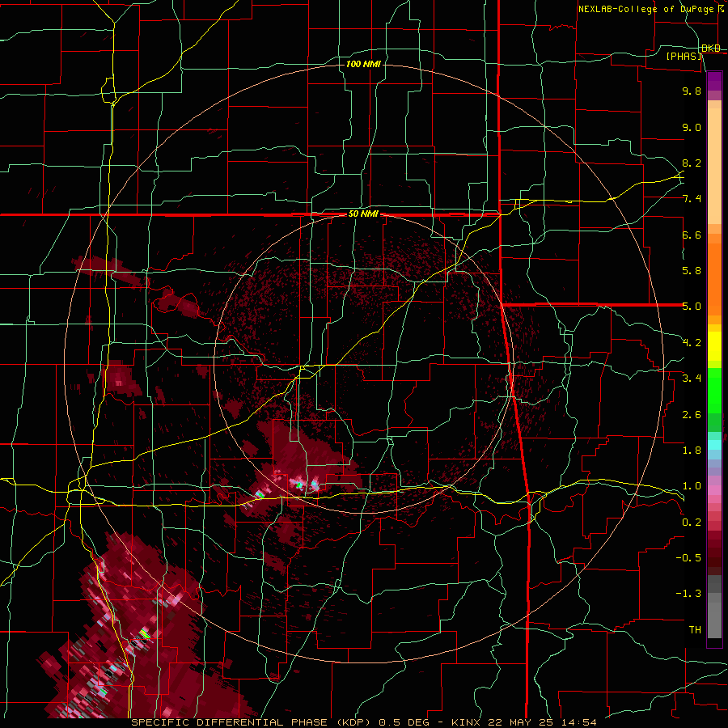
Task: Click the 2.6 value on the color scale
Action: (692, 415)
